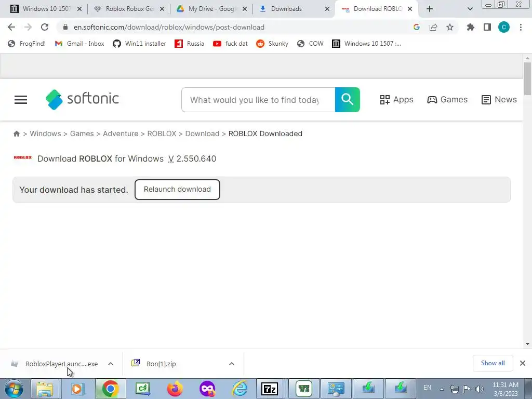Click the page's vertical scrollbar thumb
Image resolution: width=532 pixels, height=399 pixels.
[x=527, y=79]
